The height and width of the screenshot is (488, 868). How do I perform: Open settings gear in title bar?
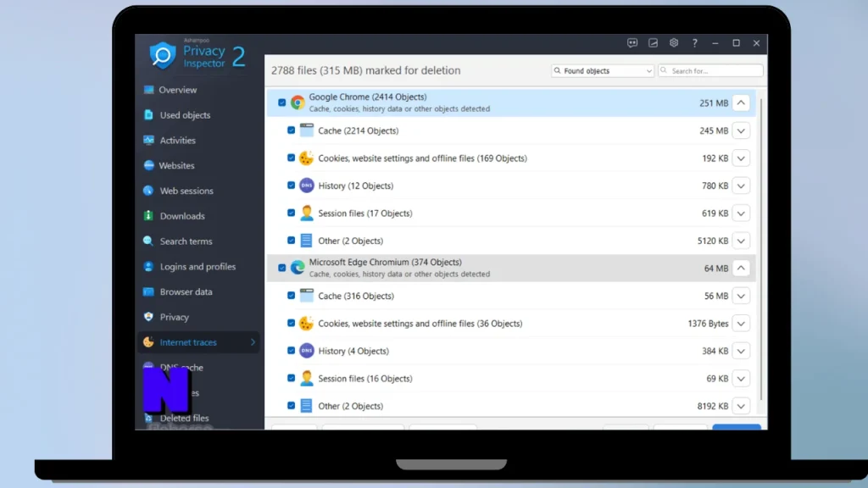pos(674,43)
